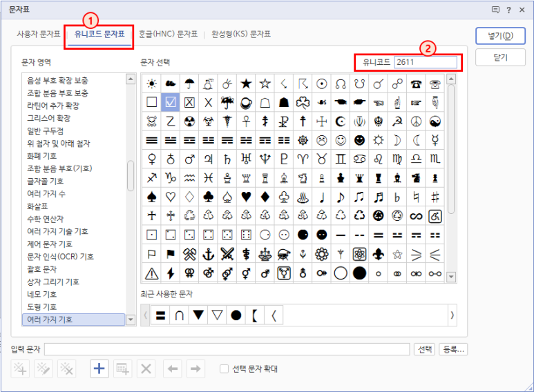Select 상자 그리기 기호 in the list
This screenshot has width=534, height=392.
pos(53,282)
